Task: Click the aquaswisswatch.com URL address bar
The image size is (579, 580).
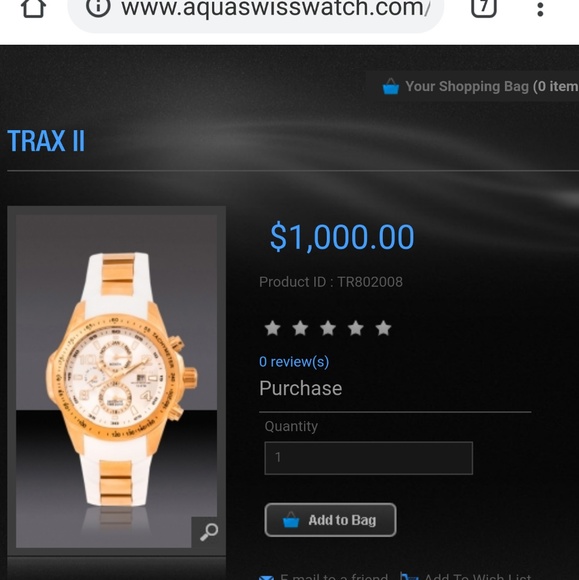Action: [x=256, y=9]
